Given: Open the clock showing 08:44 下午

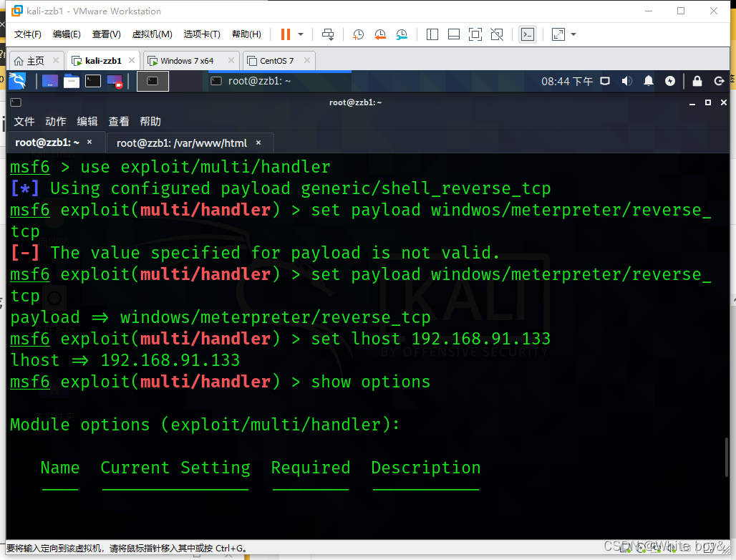Looking at the screenshot, I should point(567,81).
